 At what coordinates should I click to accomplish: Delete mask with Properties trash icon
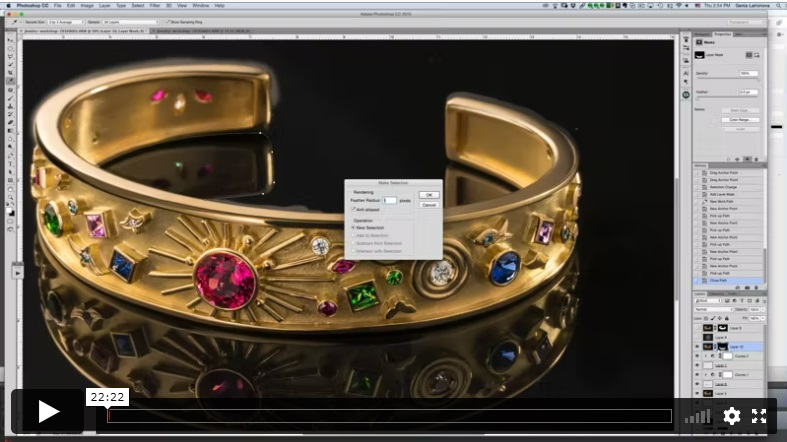[756, 159]
